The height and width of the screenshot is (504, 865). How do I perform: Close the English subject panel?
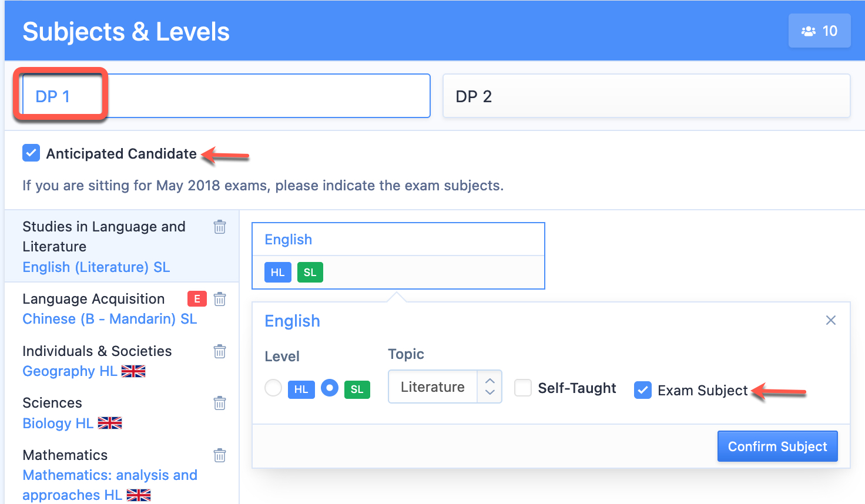click(831, 320)
